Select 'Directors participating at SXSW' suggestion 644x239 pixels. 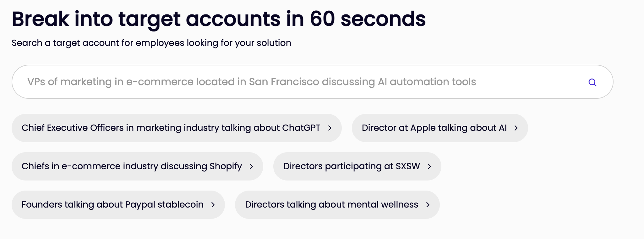tap(351, 166)
